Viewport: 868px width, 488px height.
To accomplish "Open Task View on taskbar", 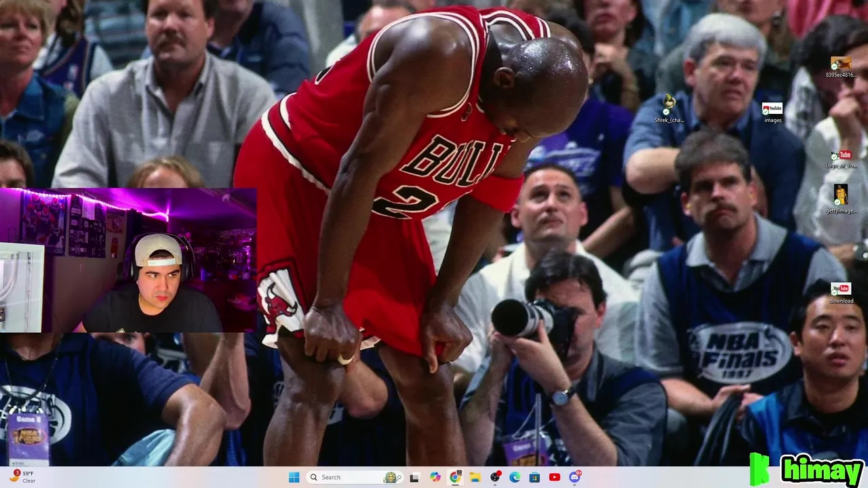I will (414, 477).
